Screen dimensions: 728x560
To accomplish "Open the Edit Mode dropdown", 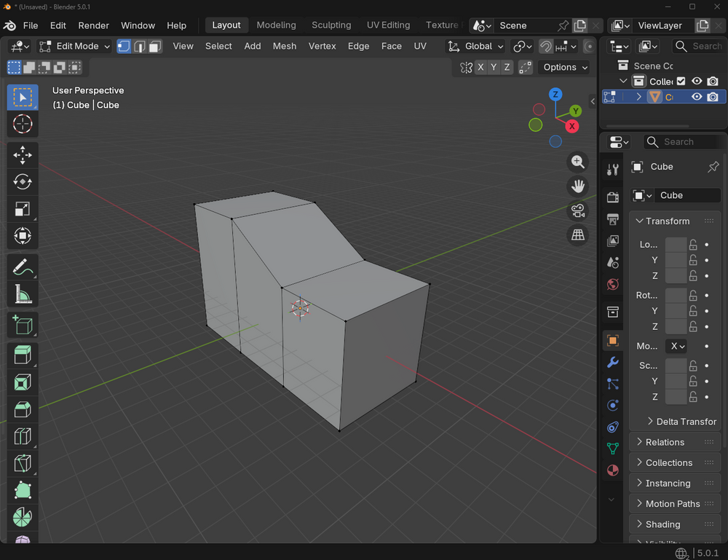I will pyautogui.click(x=75, y=46).
